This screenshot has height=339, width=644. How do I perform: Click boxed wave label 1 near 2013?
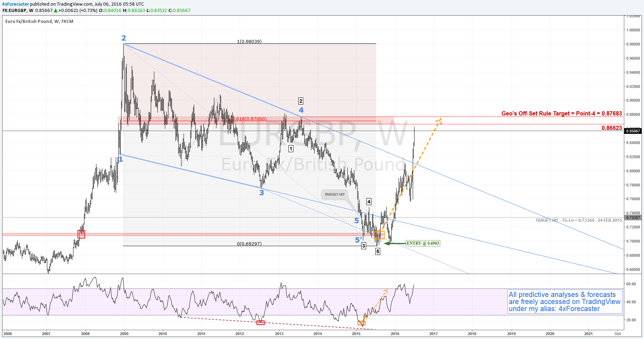pos(291,149)
